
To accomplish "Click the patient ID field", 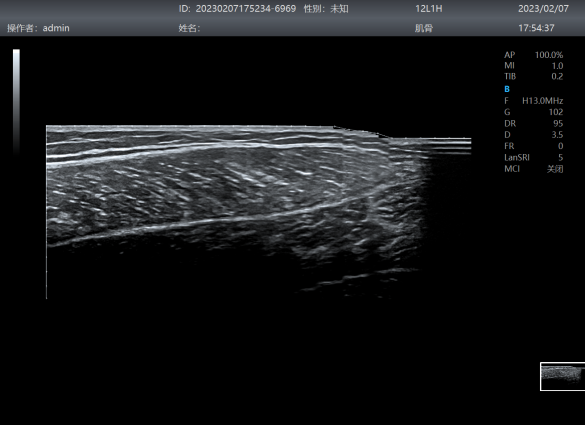I will (x=237, y=9).
